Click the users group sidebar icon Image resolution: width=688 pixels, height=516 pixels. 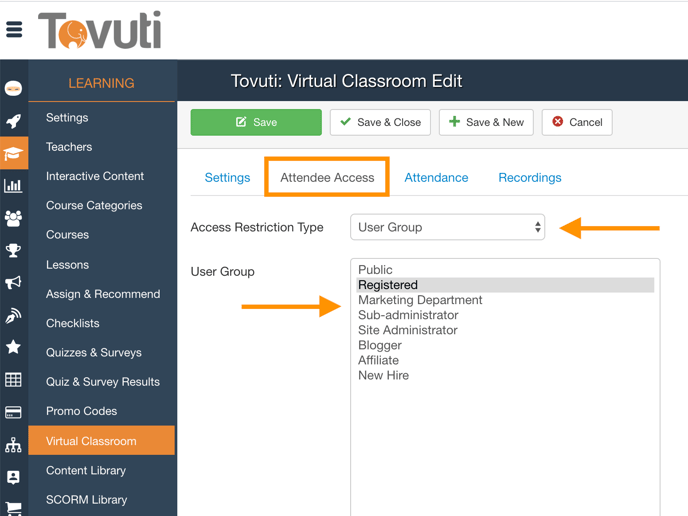[14, 218]
